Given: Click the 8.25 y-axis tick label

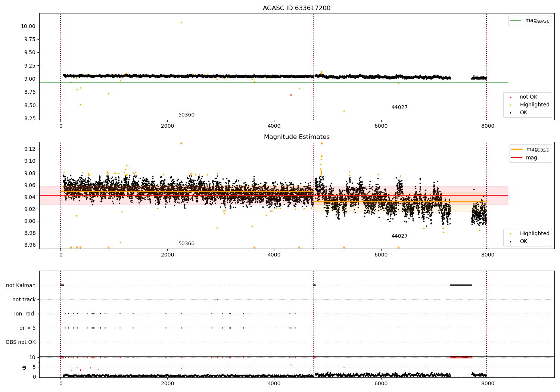Looking at the screenshot, I should point(29,119).
